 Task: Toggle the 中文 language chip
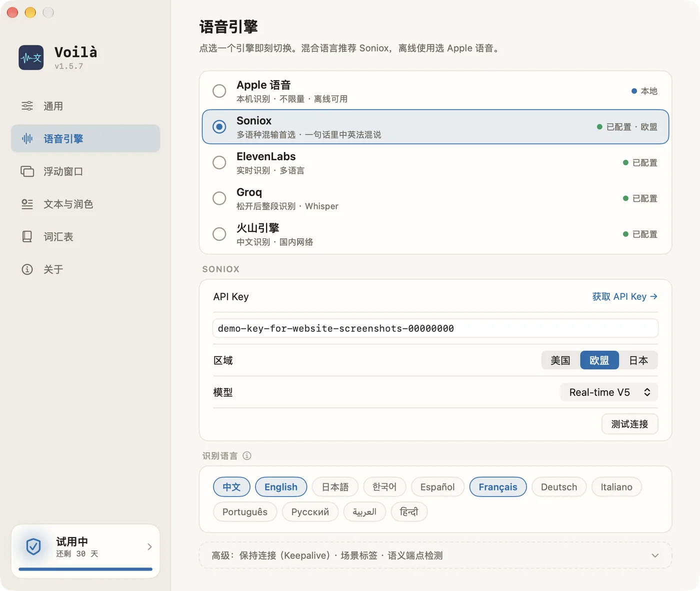(231, 487)
